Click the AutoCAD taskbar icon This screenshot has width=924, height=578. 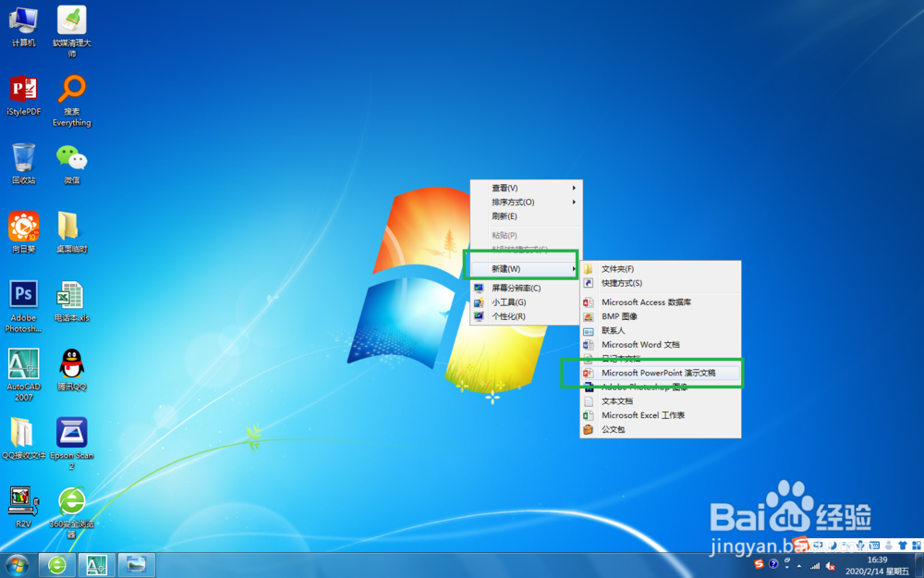[x=97, y=565]
